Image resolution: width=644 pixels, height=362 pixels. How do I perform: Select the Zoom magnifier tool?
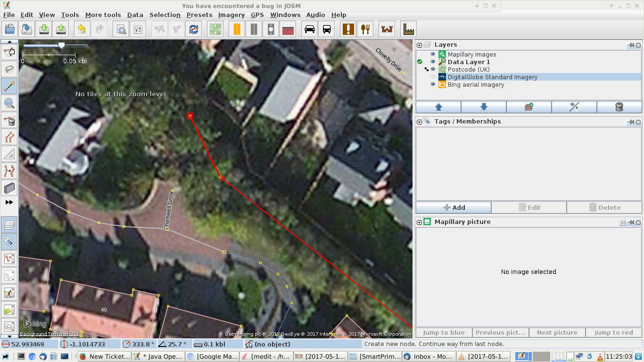coord(9,103)
